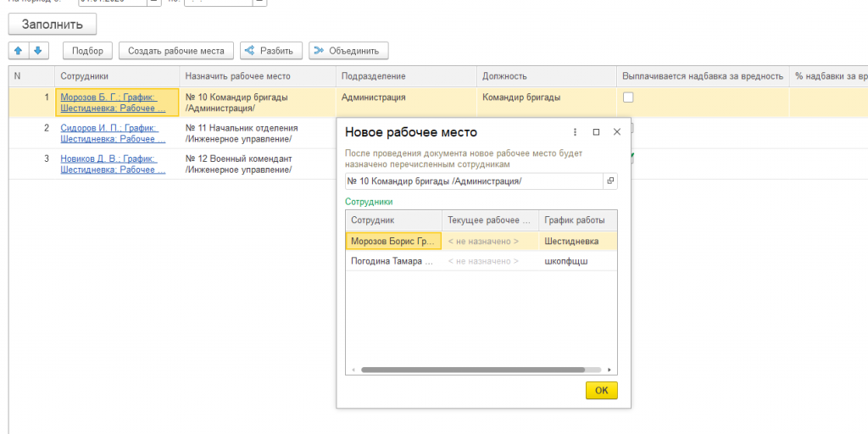Screen dimensions: 868x434
Task: Toggle hazard allowance checkbox for Морозов row
Action: (x=628, y=97)
